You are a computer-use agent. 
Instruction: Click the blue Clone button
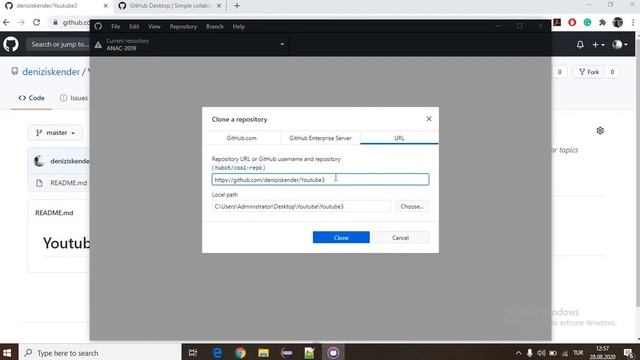coord(341,238)
